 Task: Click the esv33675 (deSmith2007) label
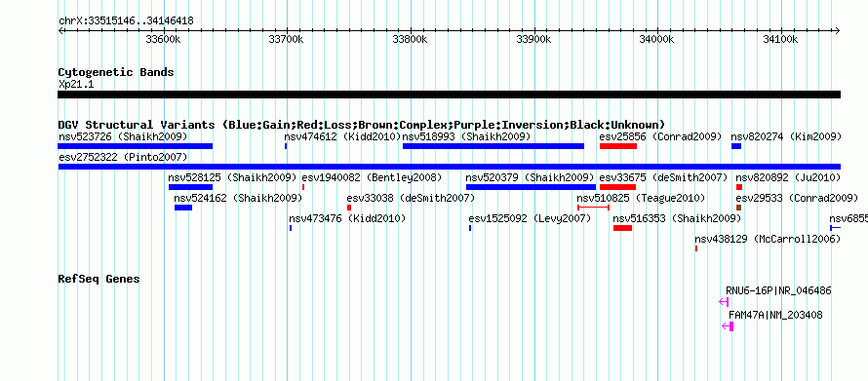tap(664, 177)
